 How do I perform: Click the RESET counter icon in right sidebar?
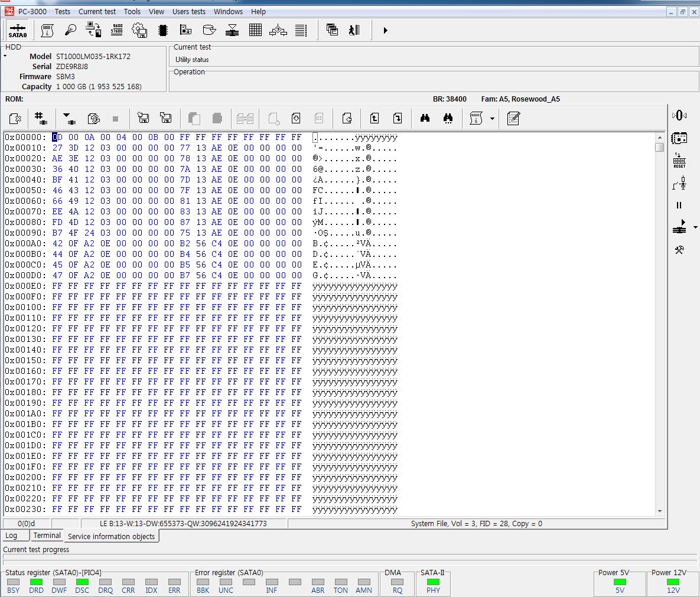[x=679, y=161]
